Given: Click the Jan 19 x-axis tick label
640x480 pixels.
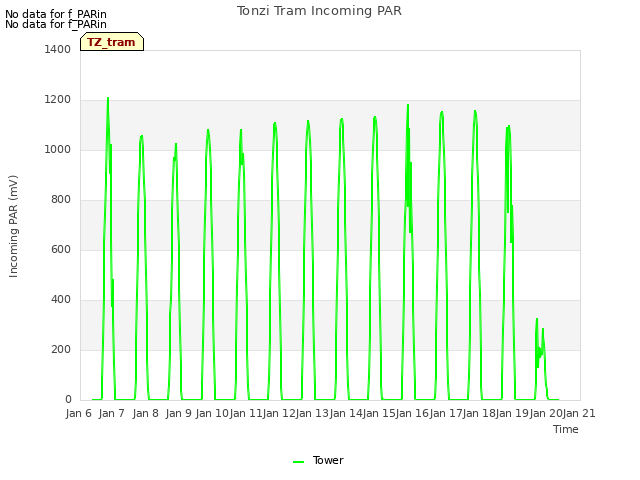Looking at the screenshot, I should 512,413.
